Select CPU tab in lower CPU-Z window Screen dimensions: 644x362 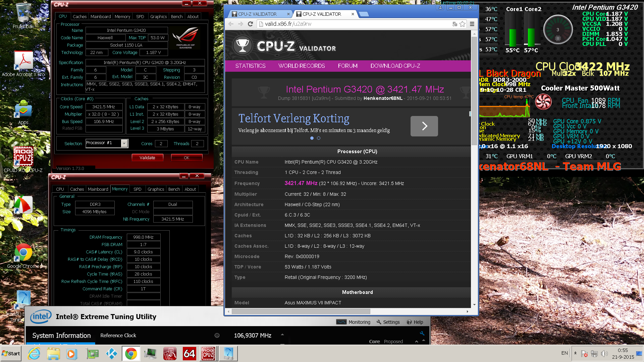[x=60, y=189]
